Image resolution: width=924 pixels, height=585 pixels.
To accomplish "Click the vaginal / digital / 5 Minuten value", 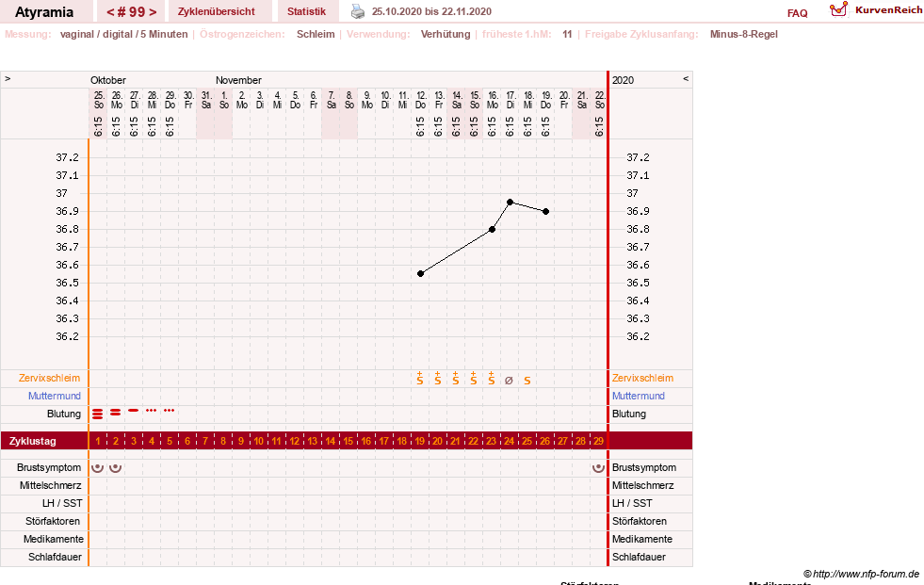I will pos(123,34).
